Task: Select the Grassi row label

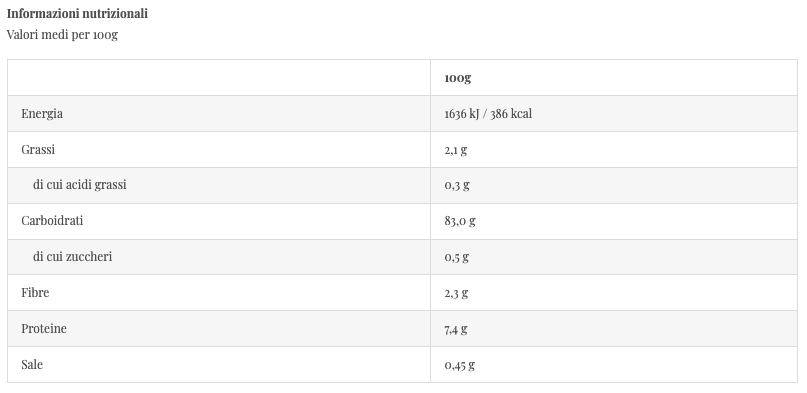Action: [x=38, y=150]
